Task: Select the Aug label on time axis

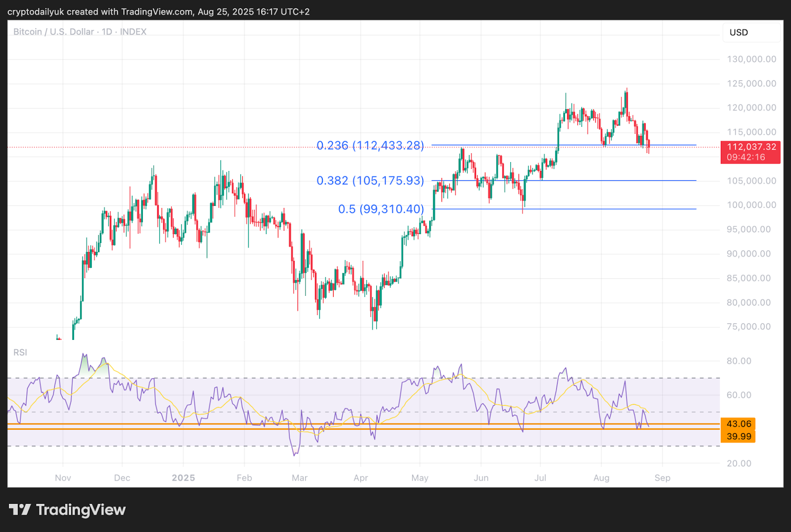Action: point(601,478)
